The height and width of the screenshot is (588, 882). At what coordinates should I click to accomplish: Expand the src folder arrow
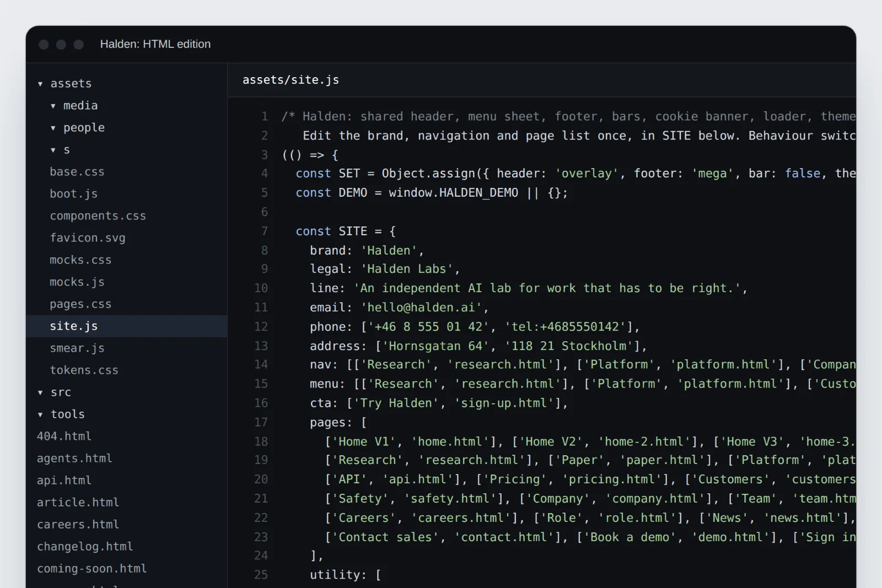pyautogui.click(x=40, y=392)
